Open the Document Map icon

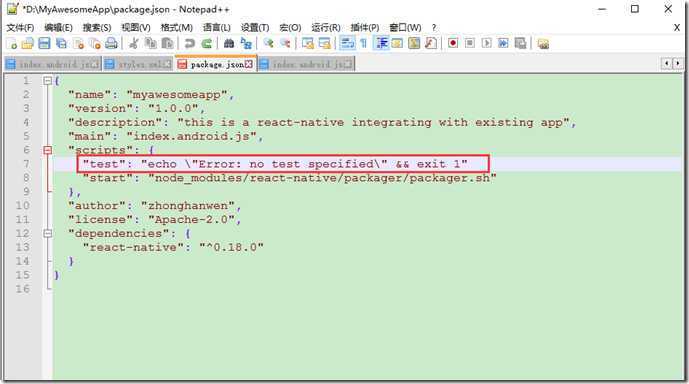click(x=414, y=43)
